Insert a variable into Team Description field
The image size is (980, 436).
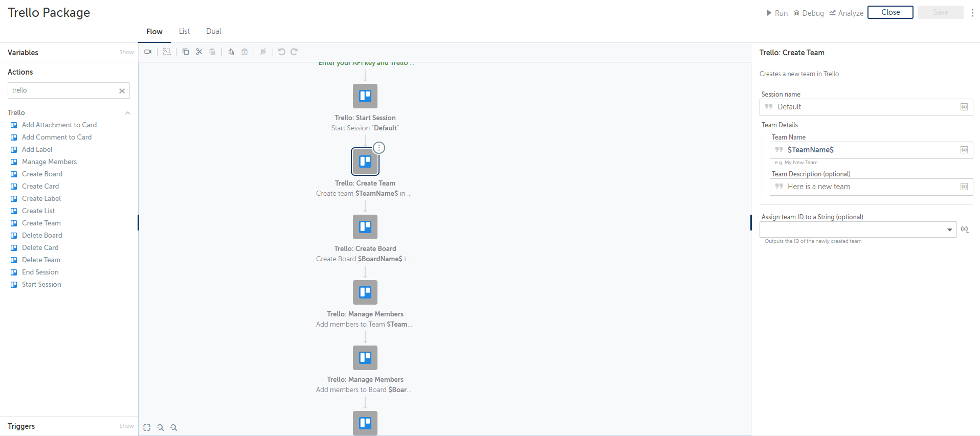(x=964, y=187)
